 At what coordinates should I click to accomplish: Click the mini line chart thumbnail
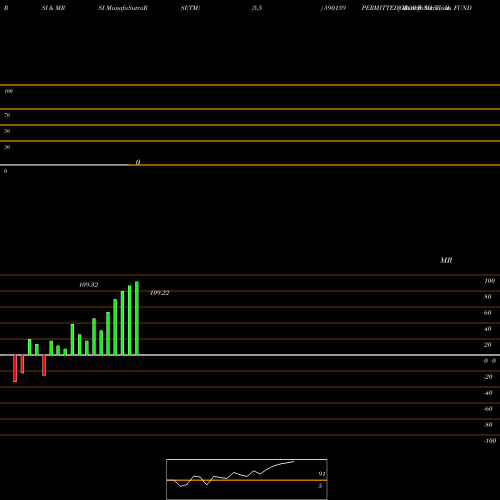point(247,479)
